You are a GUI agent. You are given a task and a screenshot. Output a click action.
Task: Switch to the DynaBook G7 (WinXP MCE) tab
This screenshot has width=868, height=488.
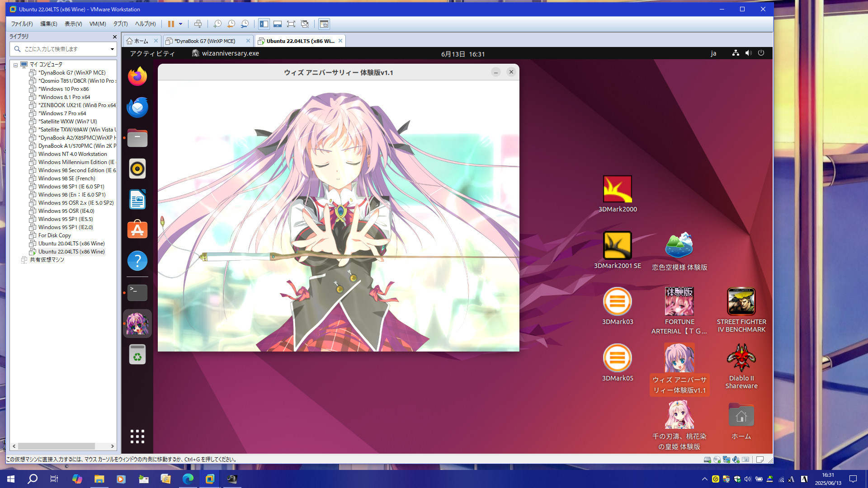coord(205,41)
